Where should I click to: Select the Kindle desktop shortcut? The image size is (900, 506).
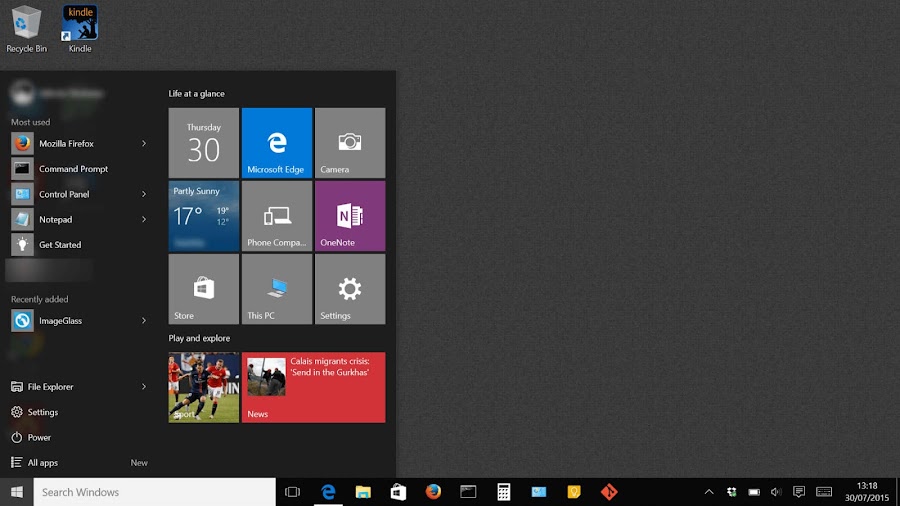[x=80, y=29]
